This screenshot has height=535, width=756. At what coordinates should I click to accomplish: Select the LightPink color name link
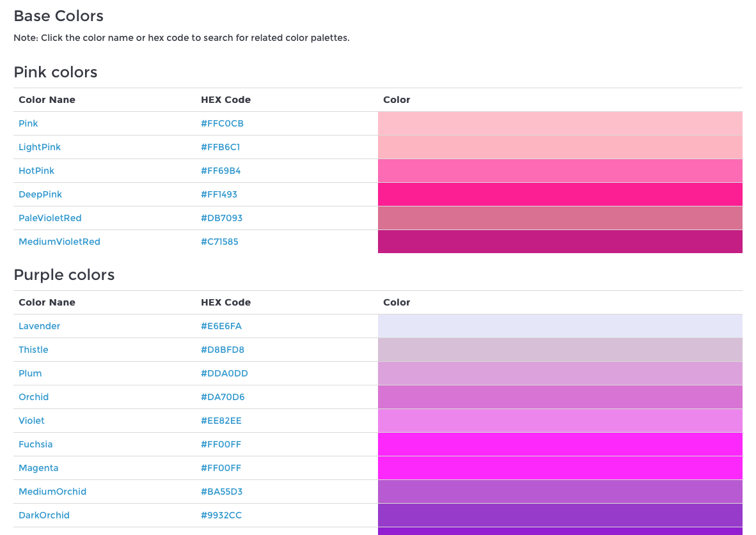coord(40,147)
